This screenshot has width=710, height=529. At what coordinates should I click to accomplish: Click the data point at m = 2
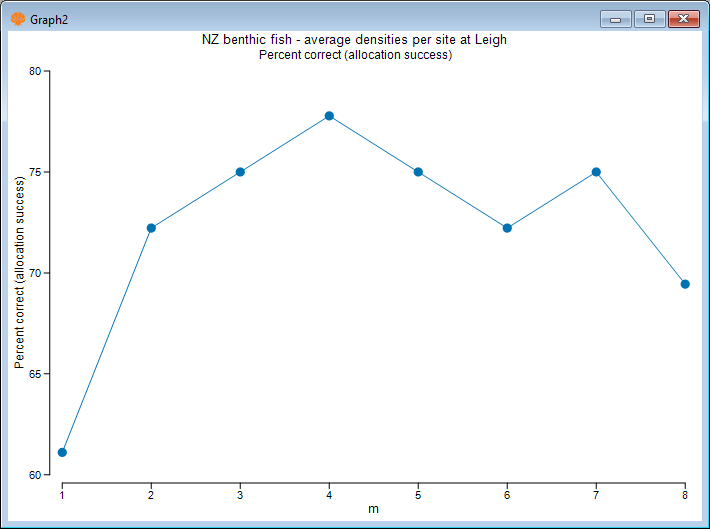(x=151, y=228)
